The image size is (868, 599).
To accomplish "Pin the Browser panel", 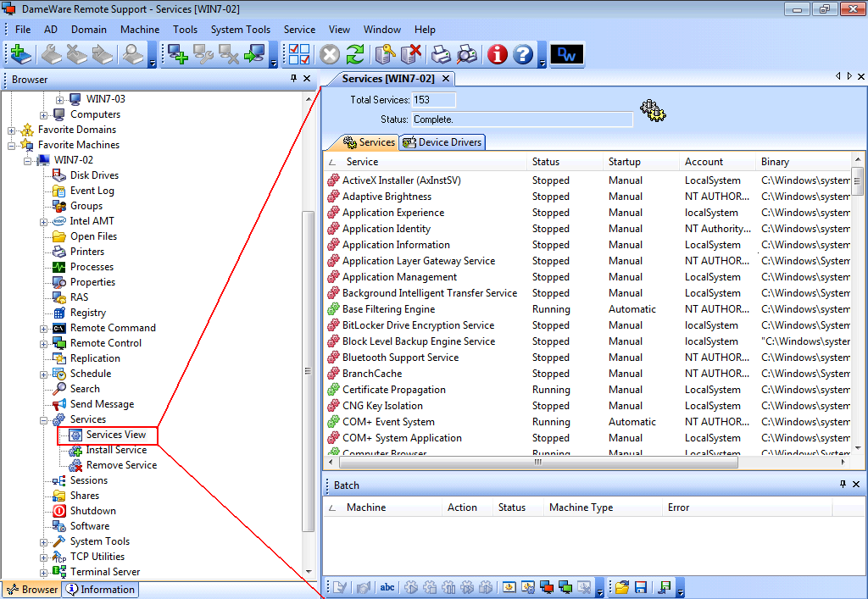I will 293,79.
